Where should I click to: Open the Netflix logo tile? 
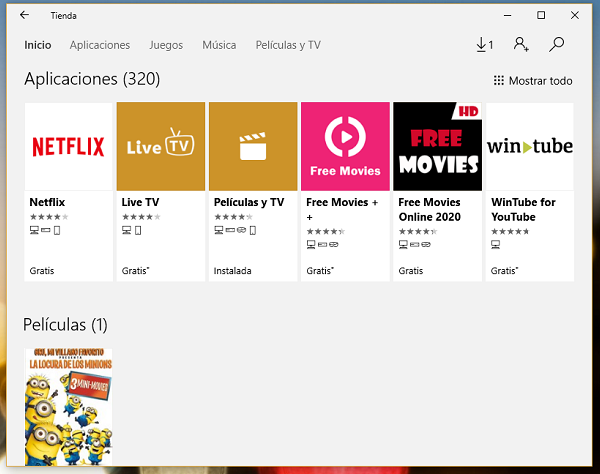(x=68, y=146)
